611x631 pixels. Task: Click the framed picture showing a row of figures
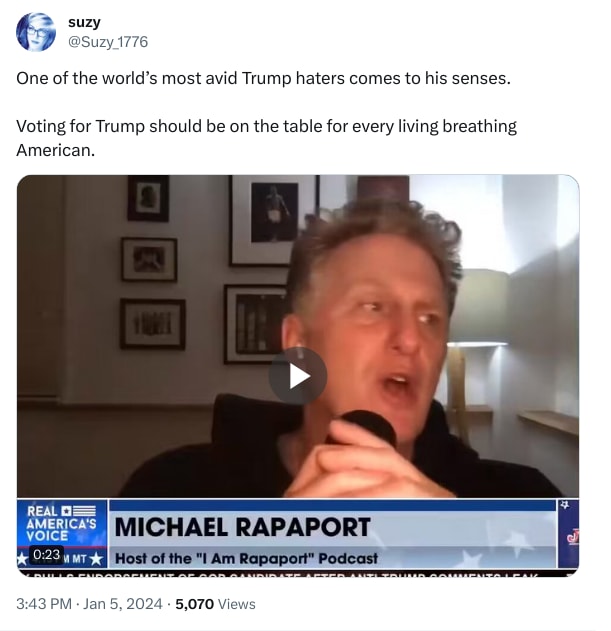153,324
